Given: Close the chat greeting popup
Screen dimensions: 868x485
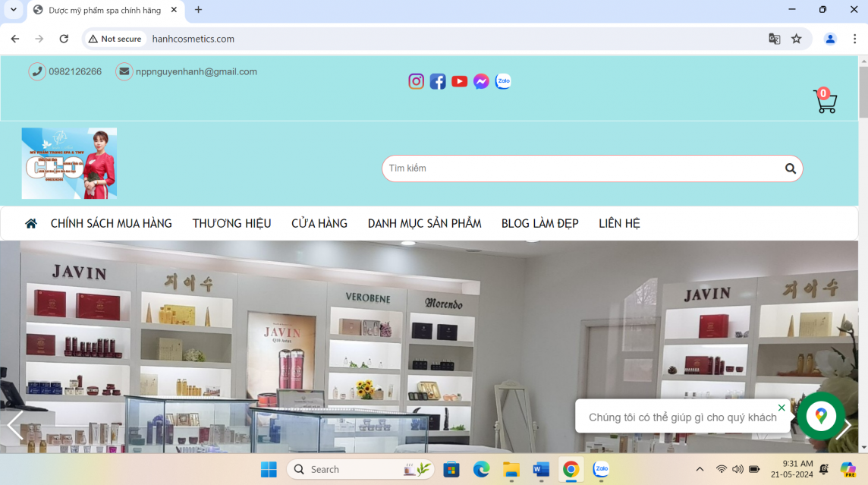Looking at the screenshot, I should tap(781, 408).
